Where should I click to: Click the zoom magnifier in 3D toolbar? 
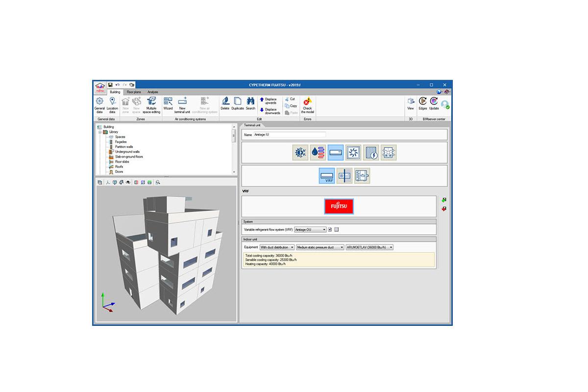coord(158,182)
